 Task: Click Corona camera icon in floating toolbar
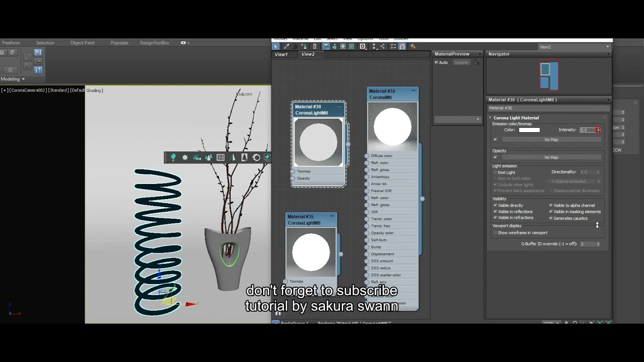tap(197, 157)
